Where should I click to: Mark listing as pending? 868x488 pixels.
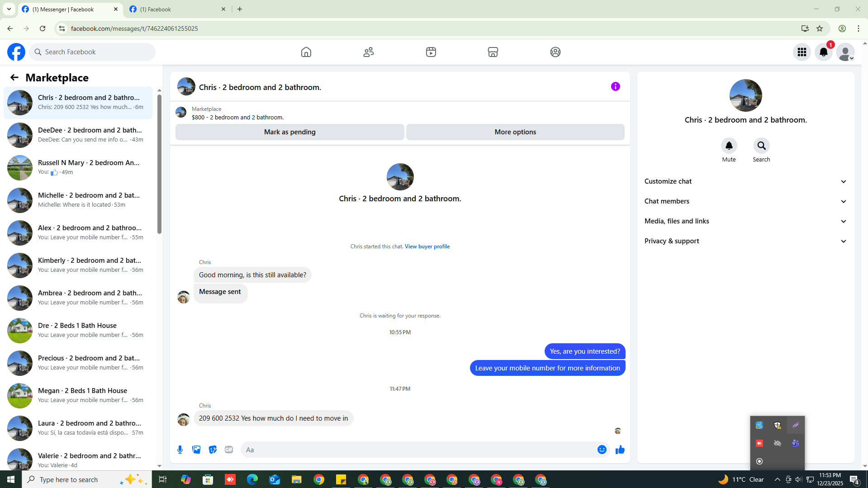290,132
